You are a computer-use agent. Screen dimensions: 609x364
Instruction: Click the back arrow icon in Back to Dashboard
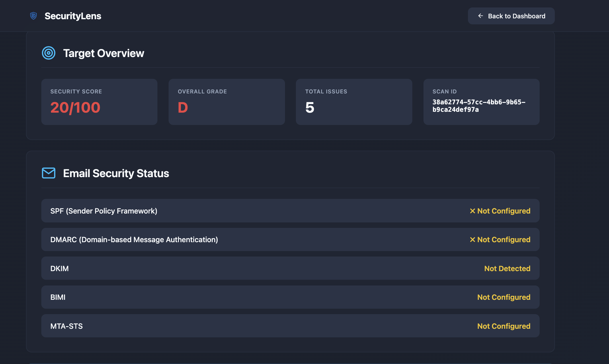click(x=481, y=16)
